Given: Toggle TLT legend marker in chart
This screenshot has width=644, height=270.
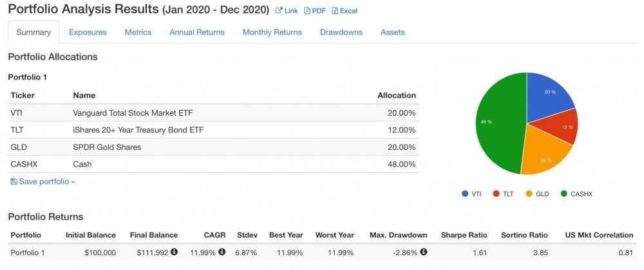Looking at the screenshot, I should 496,194.
